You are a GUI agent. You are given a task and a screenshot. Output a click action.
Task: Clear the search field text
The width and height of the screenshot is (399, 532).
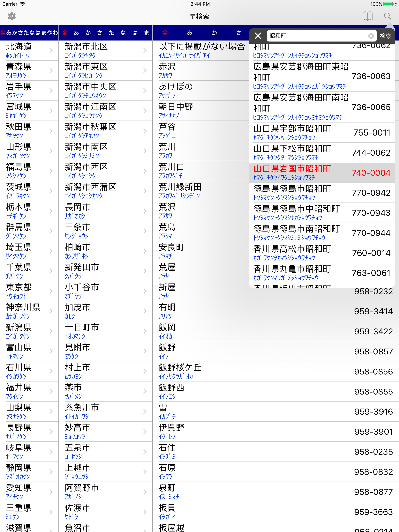pos(371,36)
